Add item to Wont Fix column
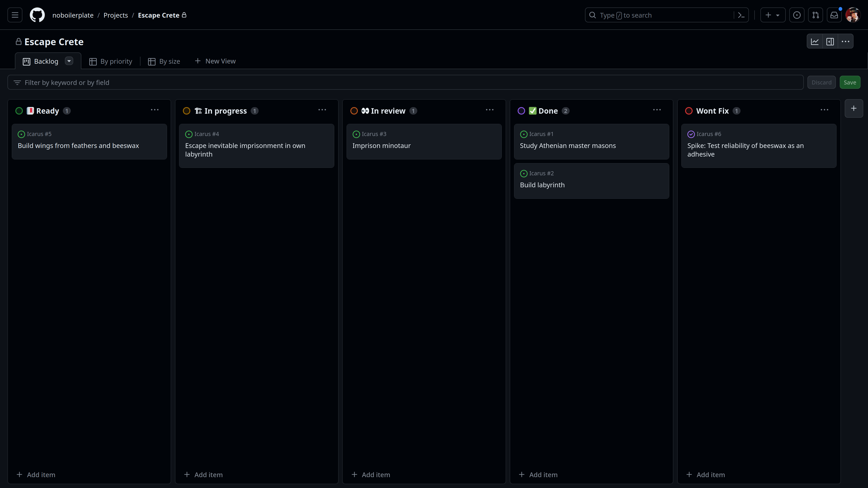868x488 pixels. [706, 474]
